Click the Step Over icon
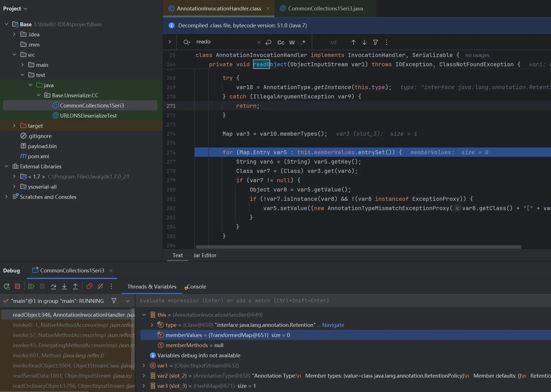Image resolution: width=551 pixels, height=392 pixels. pos(53,287)
